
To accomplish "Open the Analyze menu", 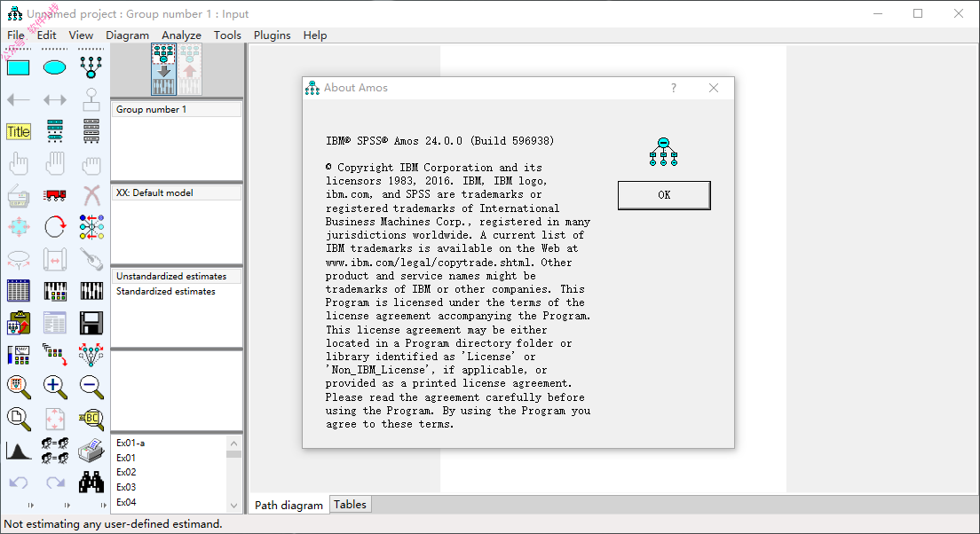I will [x=181, y=35].
